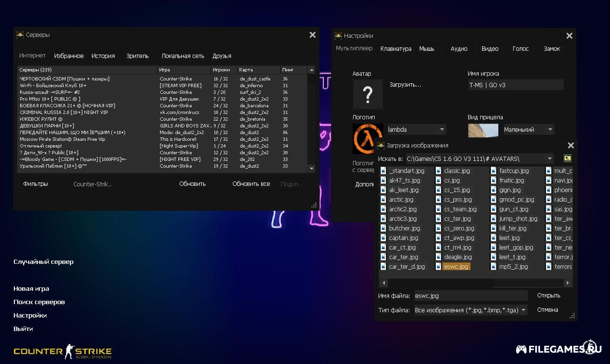Screen dimensions: 610x364
Task: Open the 'Тип файла' file type dropdown
Action: pyautogui.click(x=523, y=310)
